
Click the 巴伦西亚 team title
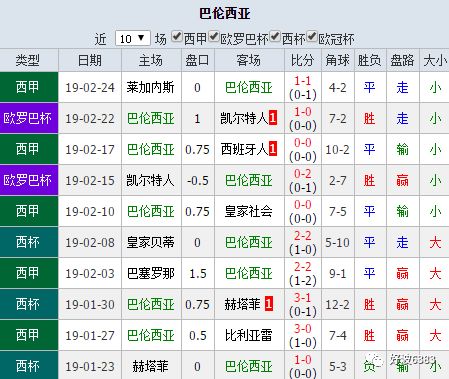click(x=225, y=14)
